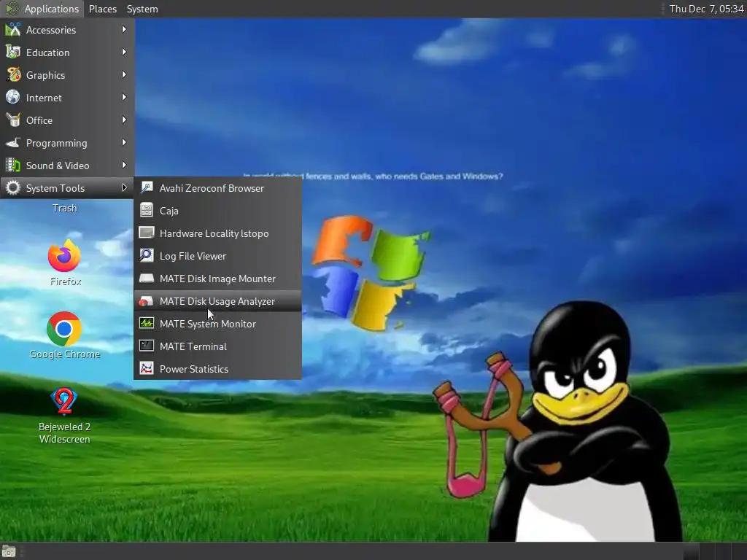This screenshot has width=747, height=560.
Task: Click the MATE Terminal icon
Action: 146,346
